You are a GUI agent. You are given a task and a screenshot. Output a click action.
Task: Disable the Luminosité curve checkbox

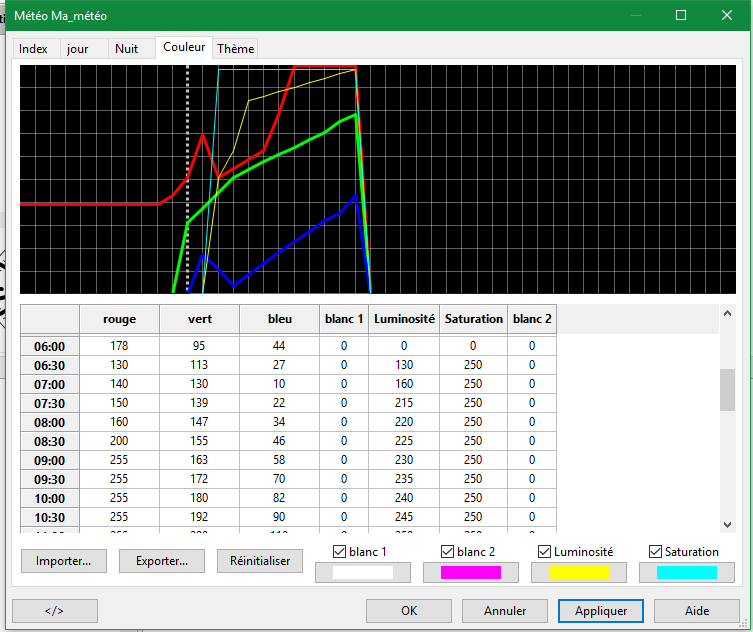(x=544, y=552)
